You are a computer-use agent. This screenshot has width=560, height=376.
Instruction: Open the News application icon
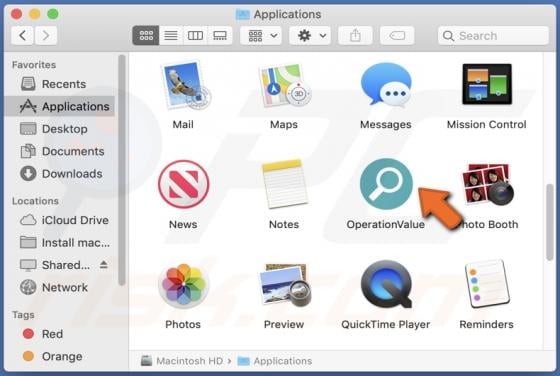click(184, 184)
